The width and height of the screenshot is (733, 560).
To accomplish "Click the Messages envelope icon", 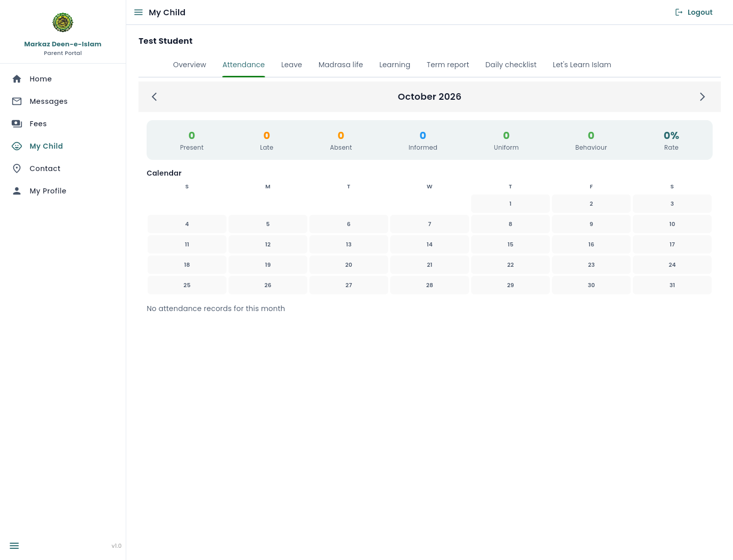I will [x=17, y=101].
